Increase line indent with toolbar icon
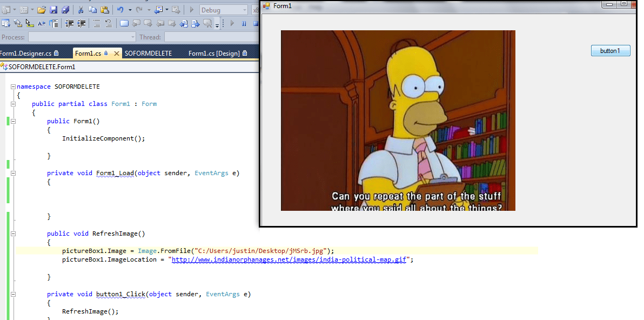 tap(82, 23)
